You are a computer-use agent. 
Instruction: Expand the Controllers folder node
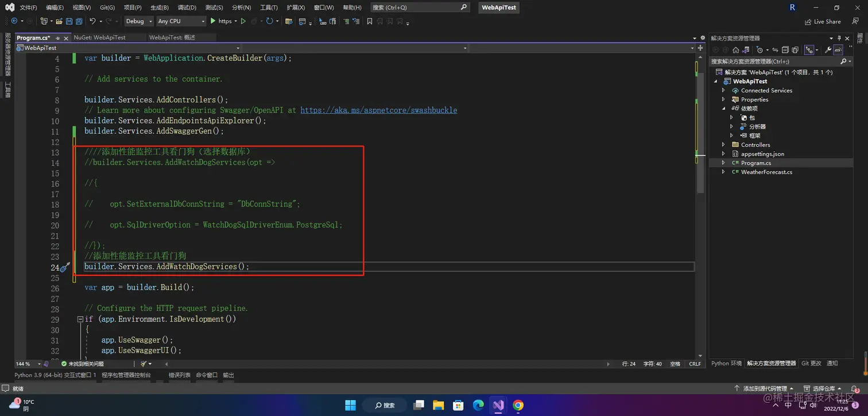pos(724,145)
